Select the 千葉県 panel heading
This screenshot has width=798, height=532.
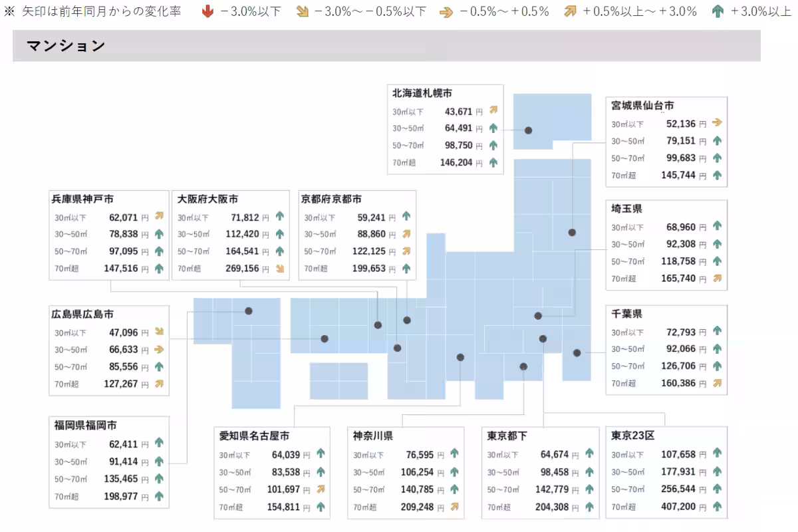pyautogui.click(x=626, y=314)
